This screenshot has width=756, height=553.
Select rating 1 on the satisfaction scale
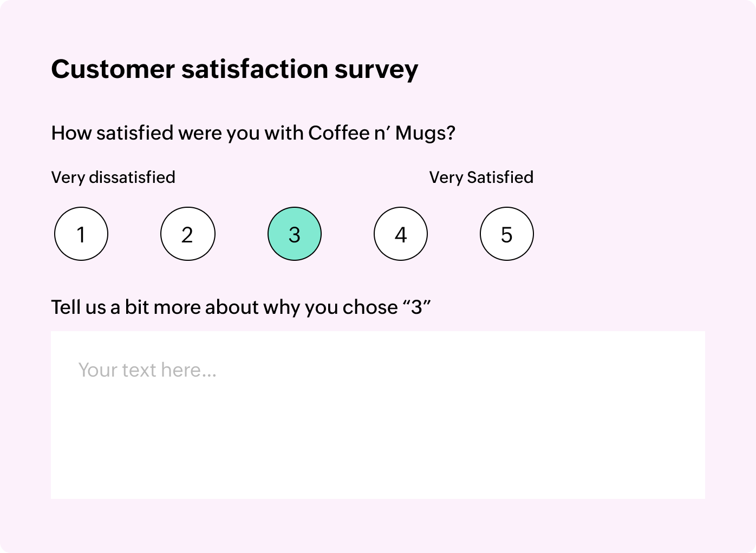click(81, 234)
